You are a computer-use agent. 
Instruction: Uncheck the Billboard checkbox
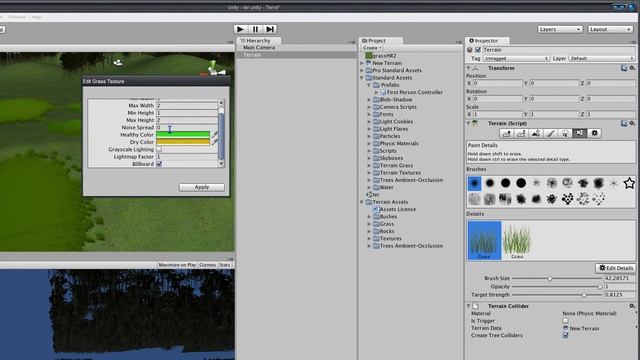[159, 164]
